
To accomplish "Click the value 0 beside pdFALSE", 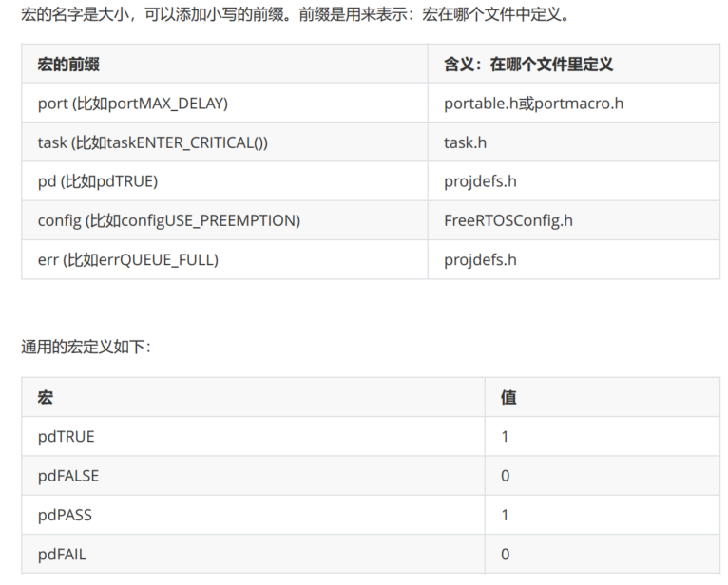I will [x=506, y=476].
